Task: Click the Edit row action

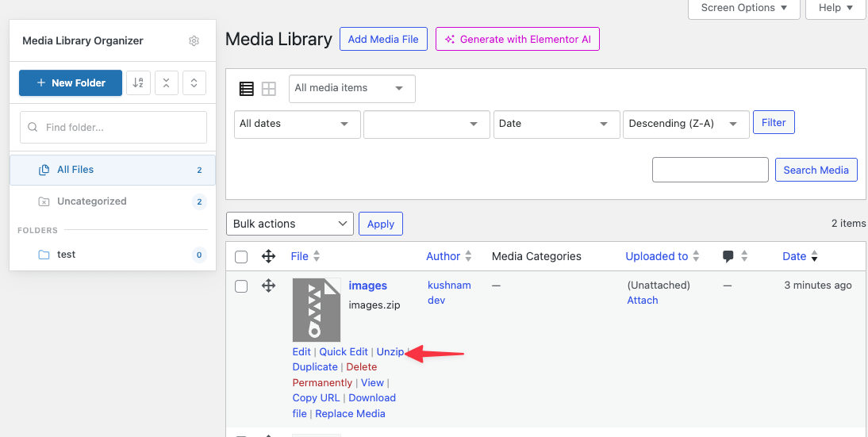Action: click(x=301, y=352)
